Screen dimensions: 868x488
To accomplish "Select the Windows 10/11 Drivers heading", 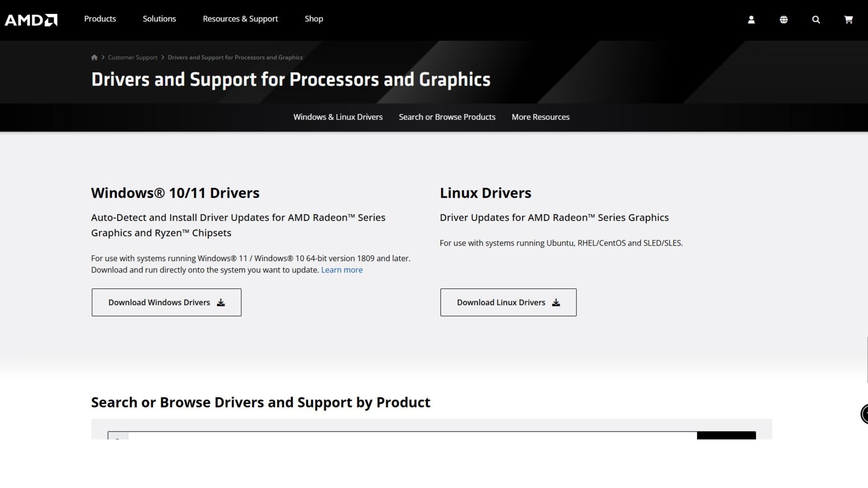I will 175,193.
